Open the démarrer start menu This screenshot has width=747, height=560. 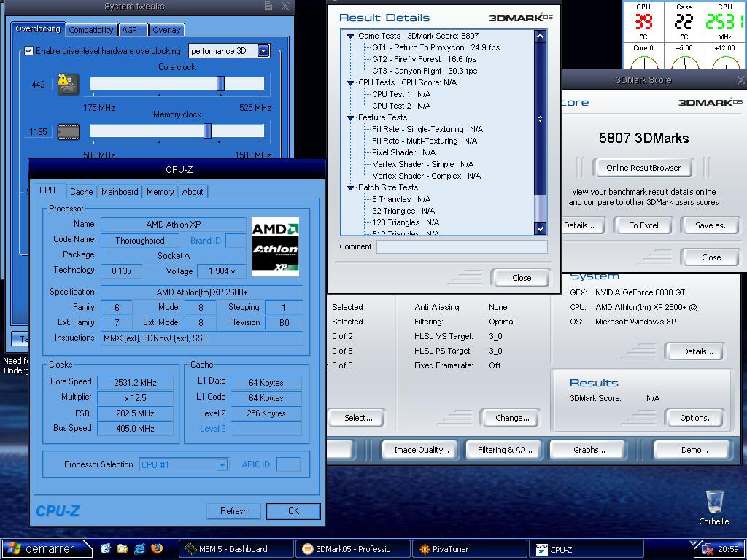[x=46, y=548]
